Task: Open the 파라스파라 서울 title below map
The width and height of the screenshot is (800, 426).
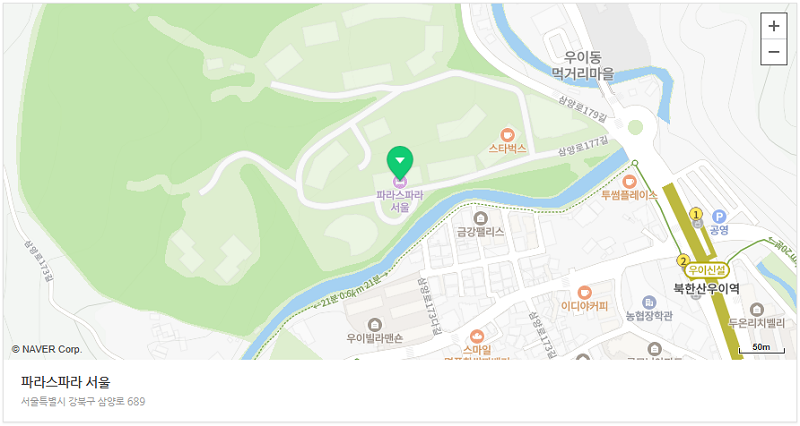Action: pyautogui.click(x=66, y=382)
